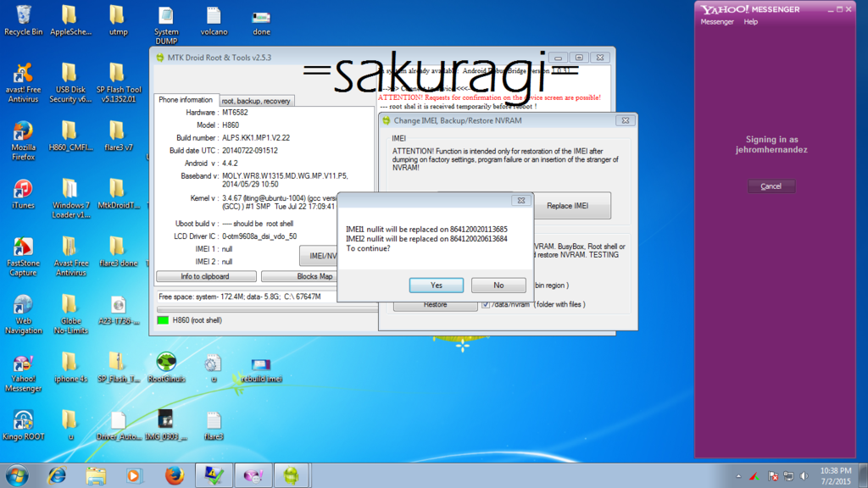Open RootGenius desktop icon
868x488 pixels.
166,366
